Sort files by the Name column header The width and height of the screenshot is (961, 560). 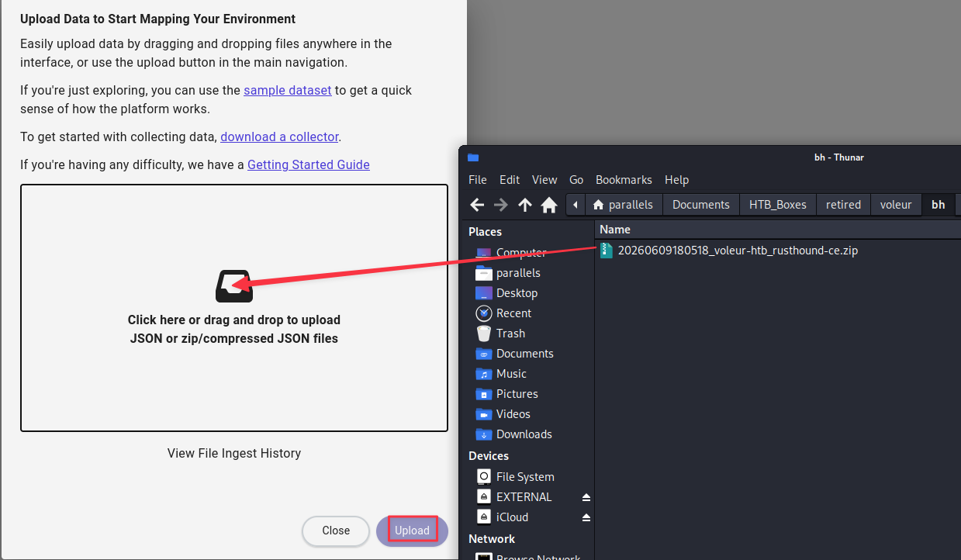[x=778, y=230]
